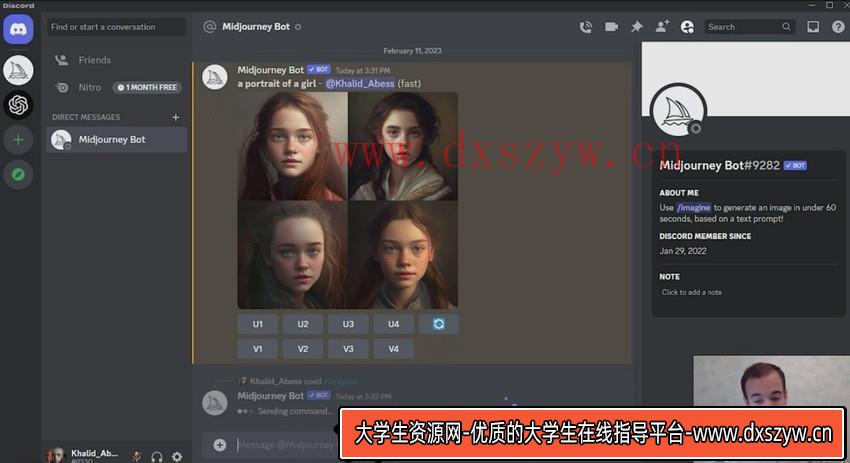The height and width of the screenshot is (463, 850).
Task: Open the Nitro tab
Action: pos(117,87)
